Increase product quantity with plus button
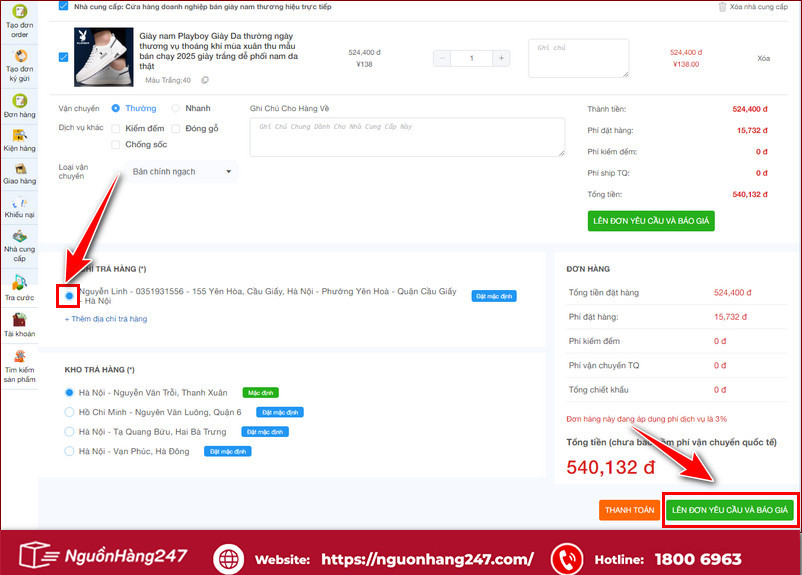 tap(500, 58)
